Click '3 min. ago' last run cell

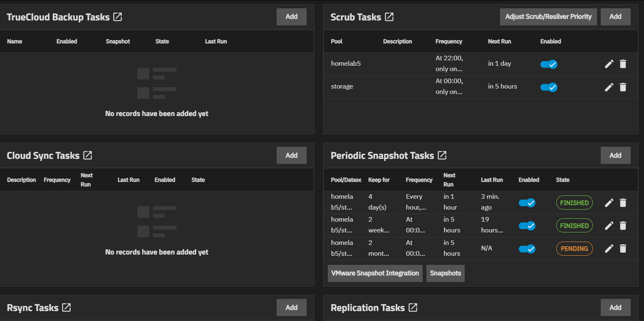tap(490, 202)
